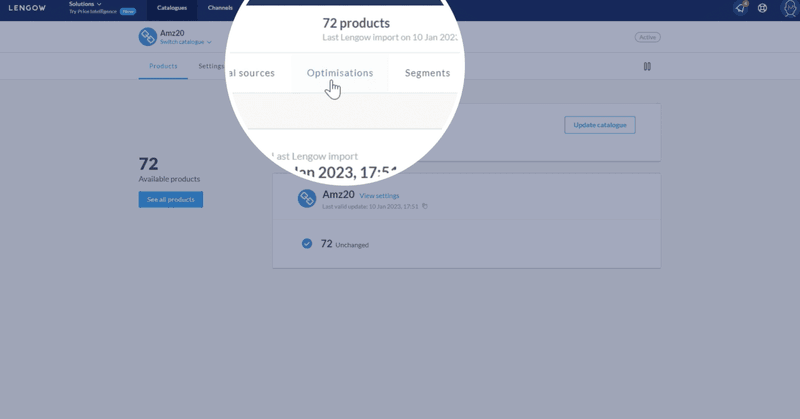Switch to the Settings tab
This screenshot has height=419, width=800.
point(211,66)
